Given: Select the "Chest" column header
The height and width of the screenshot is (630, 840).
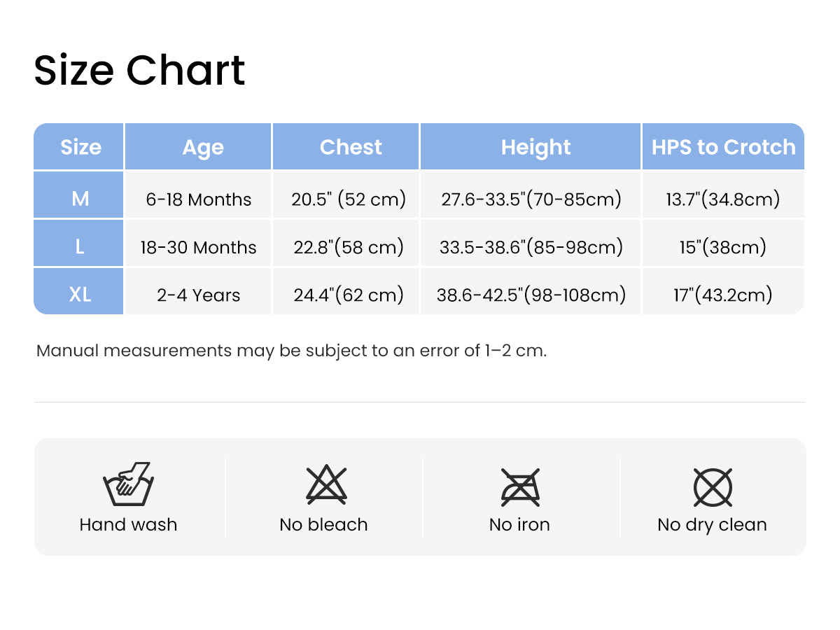Looking at the screenshot, I should point(346,146).
